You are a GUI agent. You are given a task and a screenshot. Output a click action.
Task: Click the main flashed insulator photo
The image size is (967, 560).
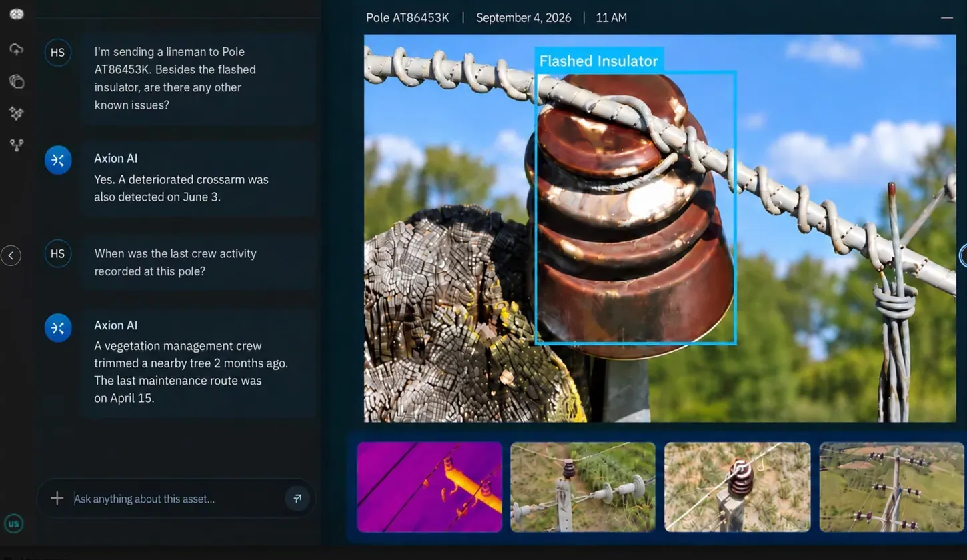point(660,228)
